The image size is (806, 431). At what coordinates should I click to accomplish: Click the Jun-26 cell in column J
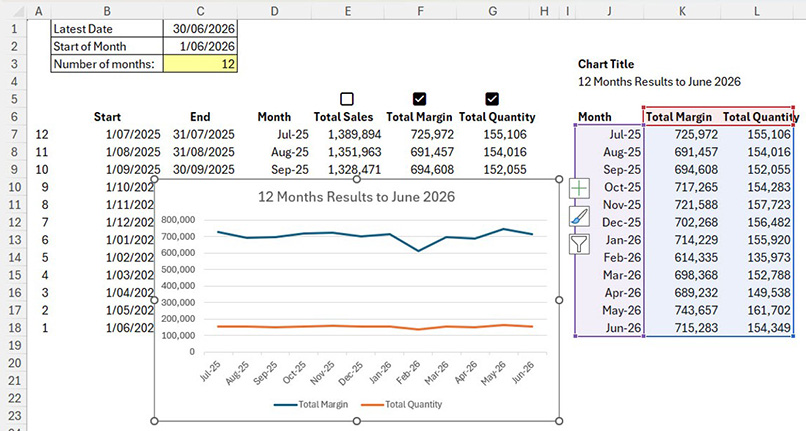(609, 328)
